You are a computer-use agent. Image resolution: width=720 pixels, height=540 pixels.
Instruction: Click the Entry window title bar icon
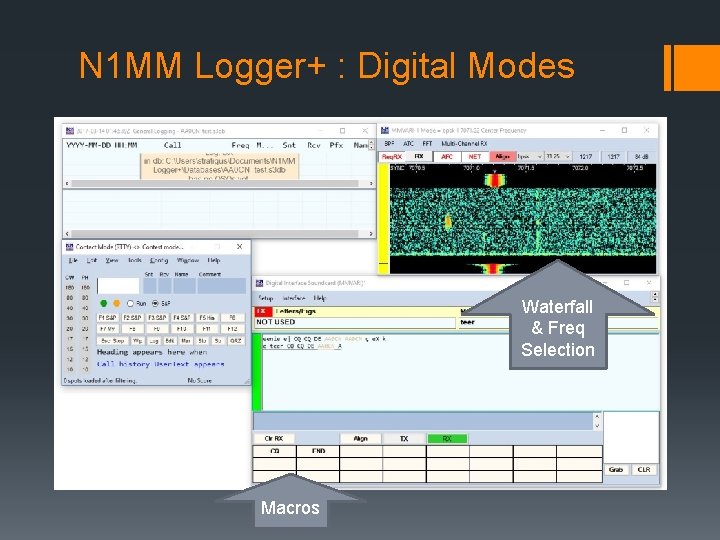[70, 247]
